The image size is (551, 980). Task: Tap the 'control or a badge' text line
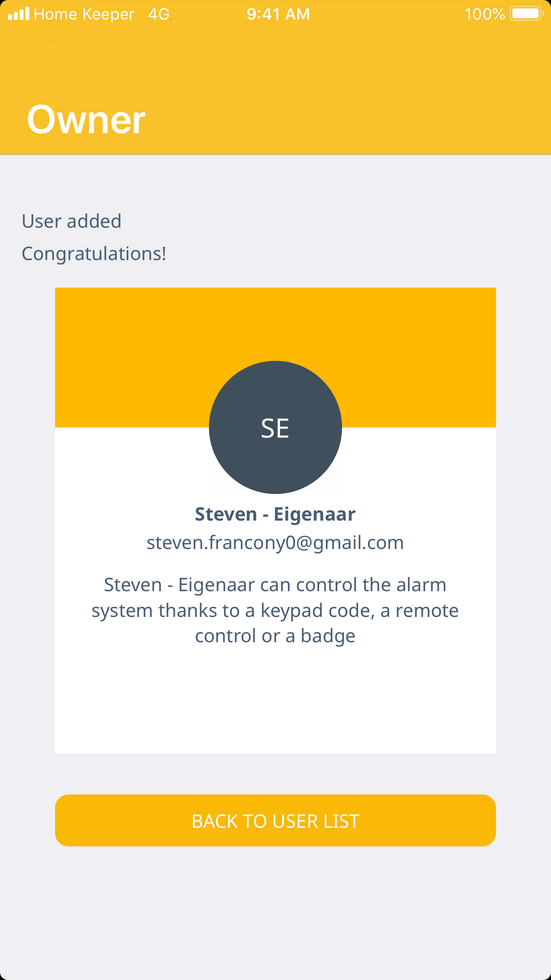coord(275,636)
